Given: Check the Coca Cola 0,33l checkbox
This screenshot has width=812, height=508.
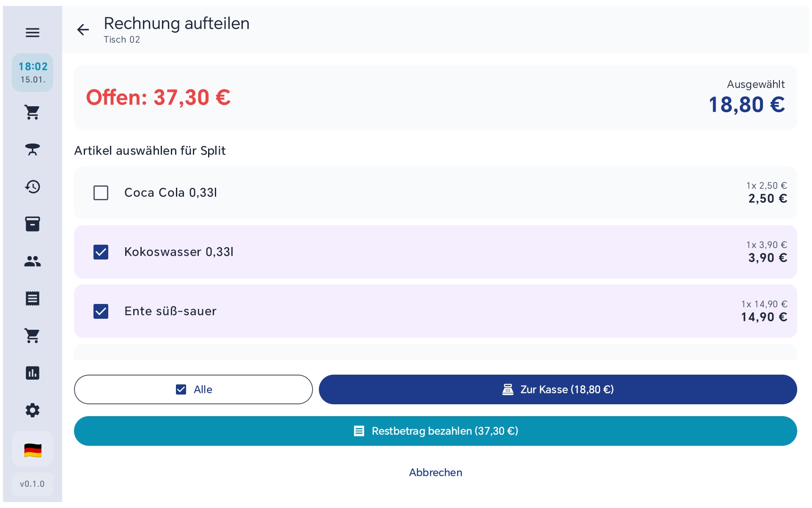Looking at the screenshot, I should [101, 193].
